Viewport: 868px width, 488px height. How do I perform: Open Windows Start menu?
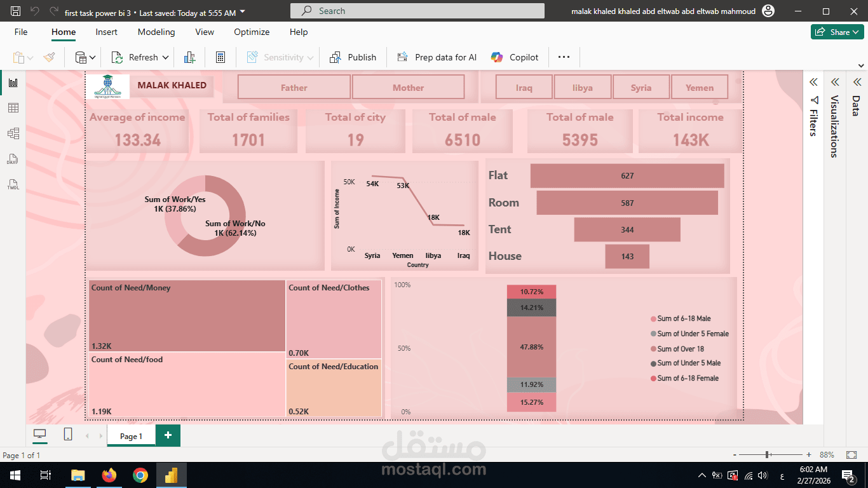point(15,475)
